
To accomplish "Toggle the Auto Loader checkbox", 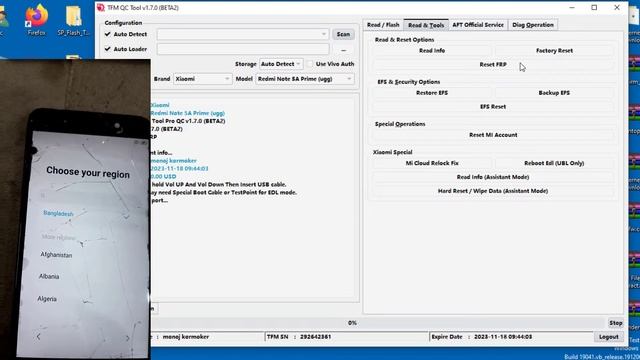I will 107,49.
